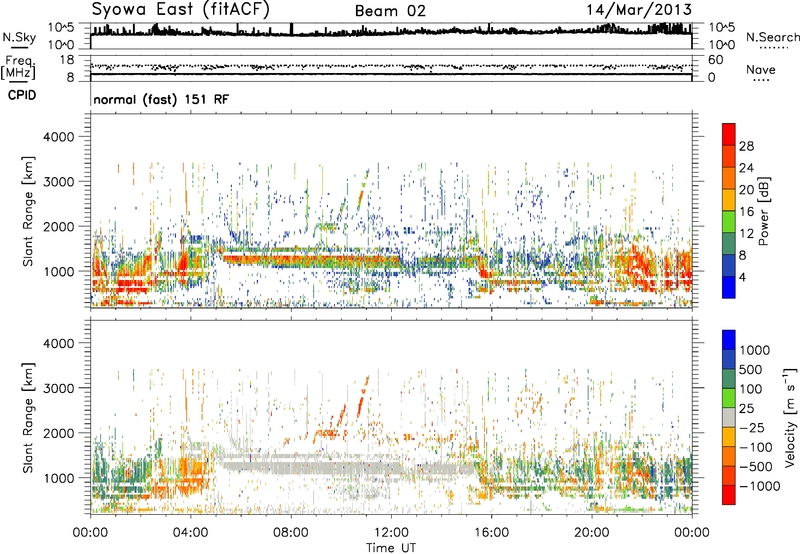Click the gray segment of velocity colorbar

point(729,417)
